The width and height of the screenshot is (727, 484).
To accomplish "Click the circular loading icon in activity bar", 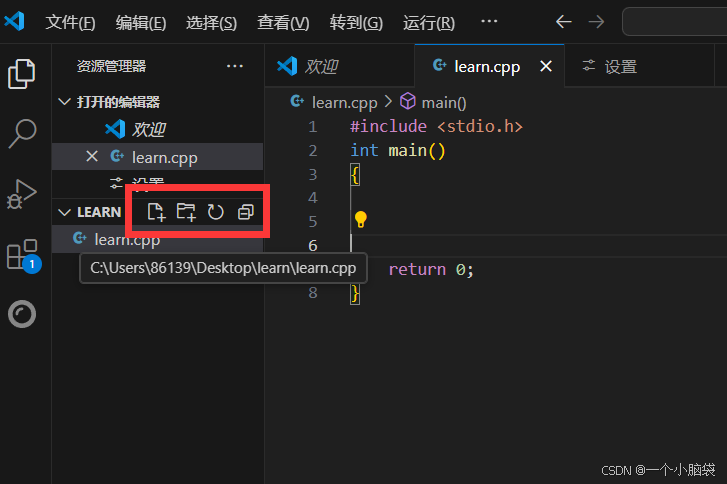I will pos(22,314).
